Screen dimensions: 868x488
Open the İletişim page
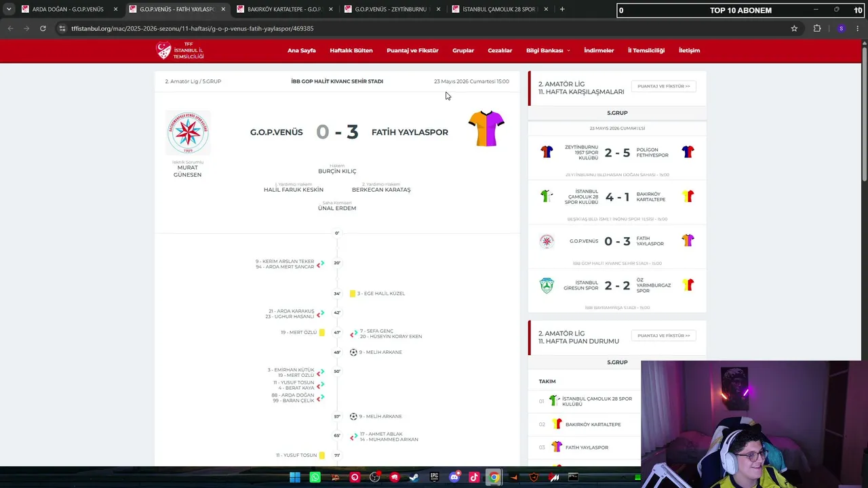pyautogui.click(x=689, y=51)
